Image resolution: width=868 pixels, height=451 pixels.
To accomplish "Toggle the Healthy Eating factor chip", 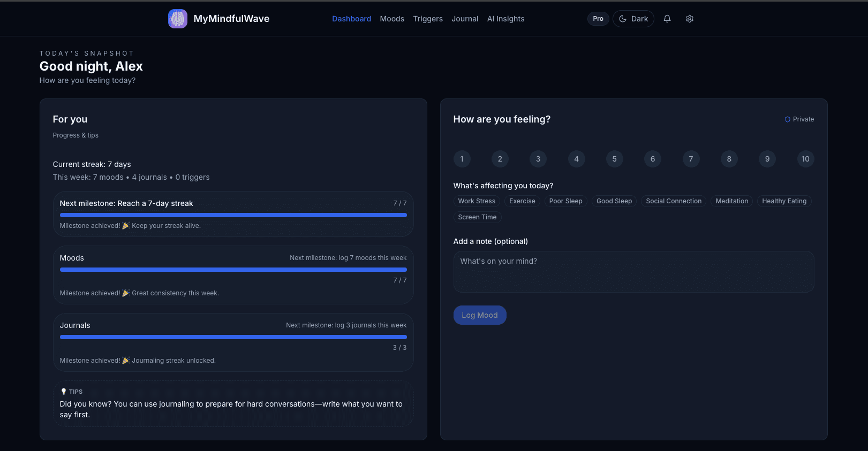I will pos(784,201).
